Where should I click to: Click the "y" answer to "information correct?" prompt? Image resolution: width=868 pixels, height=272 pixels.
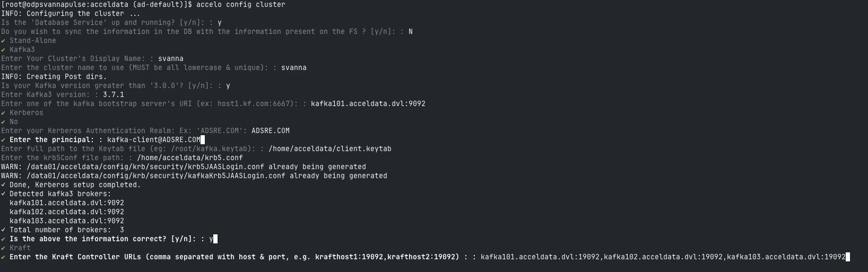(211, 239)
